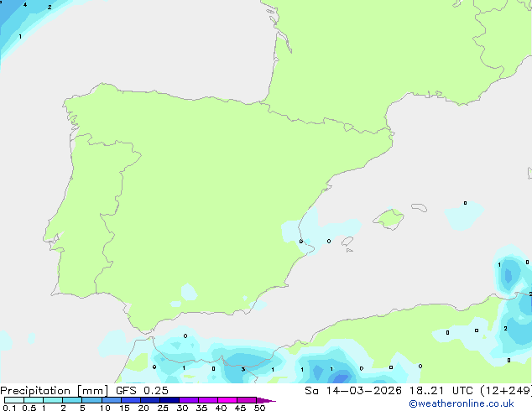Click the above-50 mm legend arrow tip
Viewport: 532px width, 411px height.
pos(266,400)
